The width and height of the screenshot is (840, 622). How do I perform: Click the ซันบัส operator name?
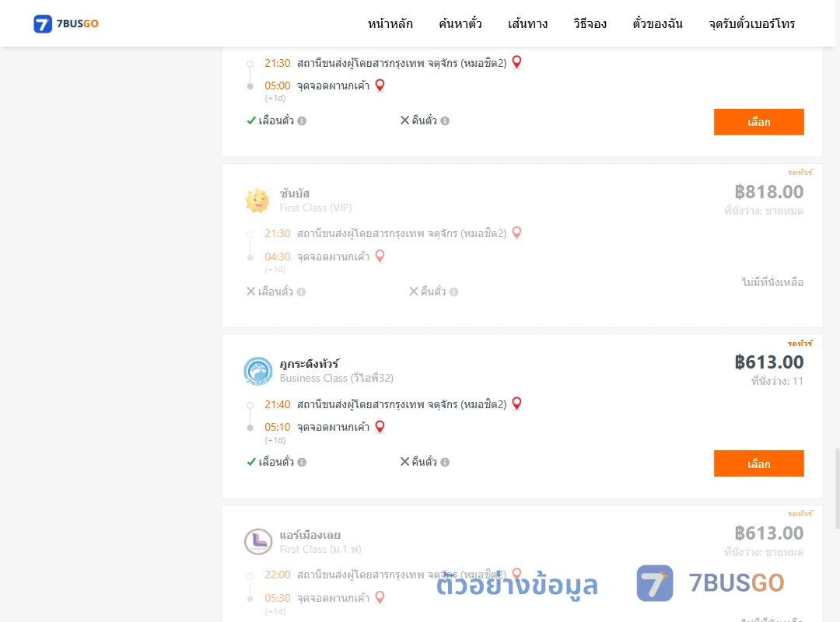295,194
